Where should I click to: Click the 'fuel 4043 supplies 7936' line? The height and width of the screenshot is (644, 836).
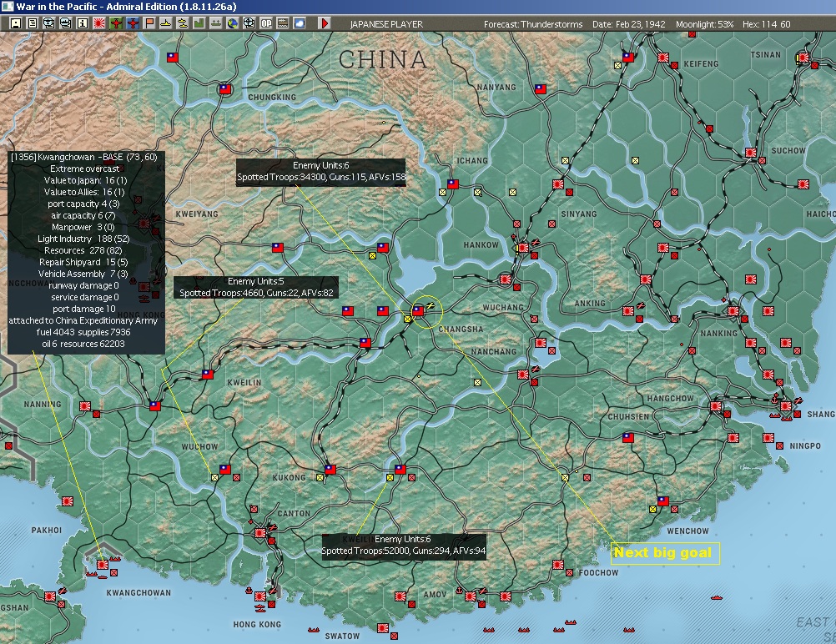point(83,332)
